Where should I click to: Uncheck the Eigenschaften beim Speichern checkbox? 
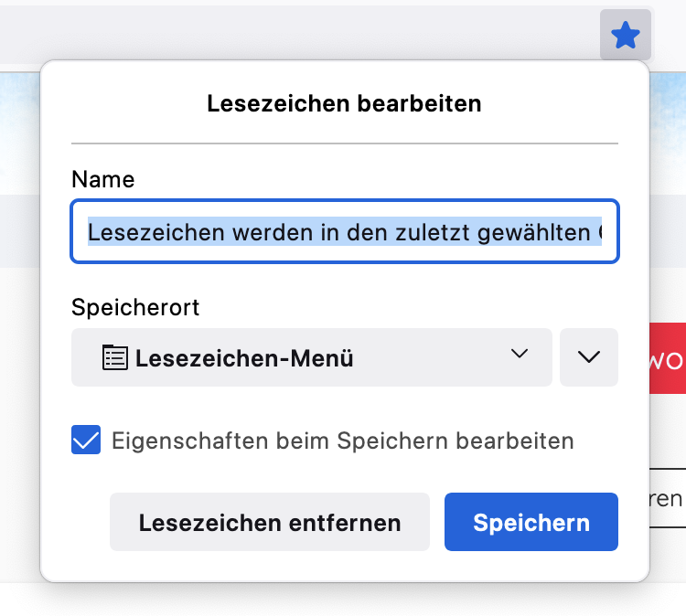(x=86, y=441)
